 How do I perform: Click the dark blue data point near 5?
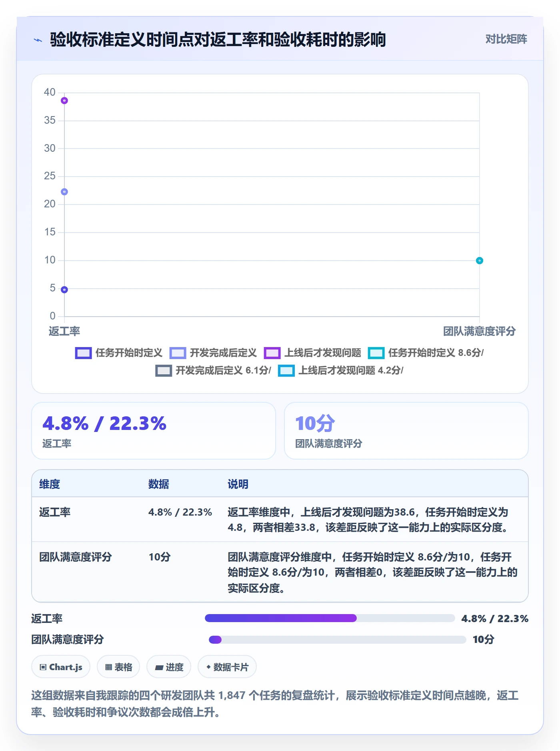coord(64,289)
